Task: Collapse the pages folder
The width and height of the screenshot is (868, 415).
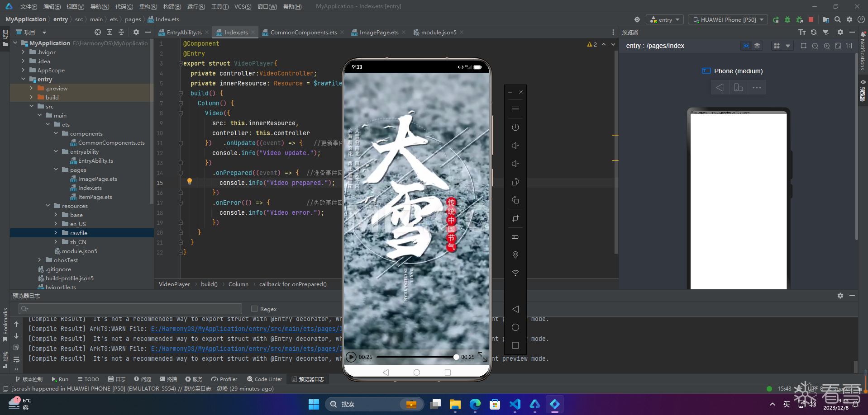Action: coord(56,170)
